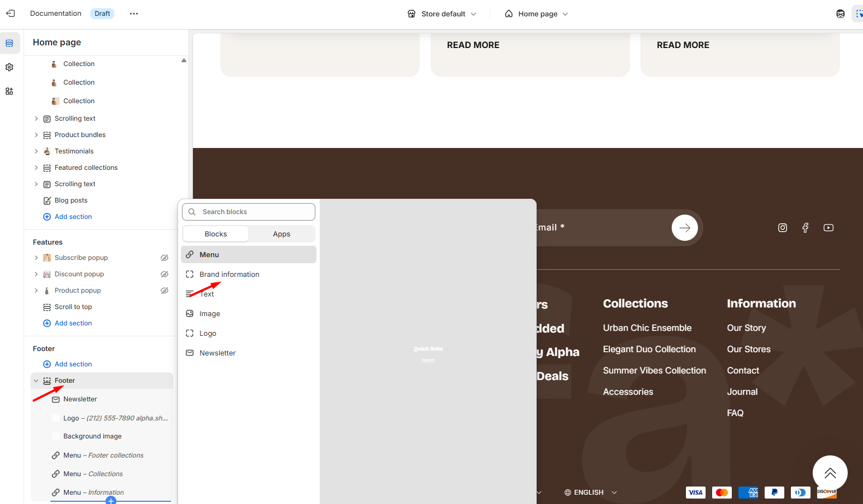This screenshot has width=863, height=504.
Task: Click the PayPal payment icon
Action: point(774,493)
